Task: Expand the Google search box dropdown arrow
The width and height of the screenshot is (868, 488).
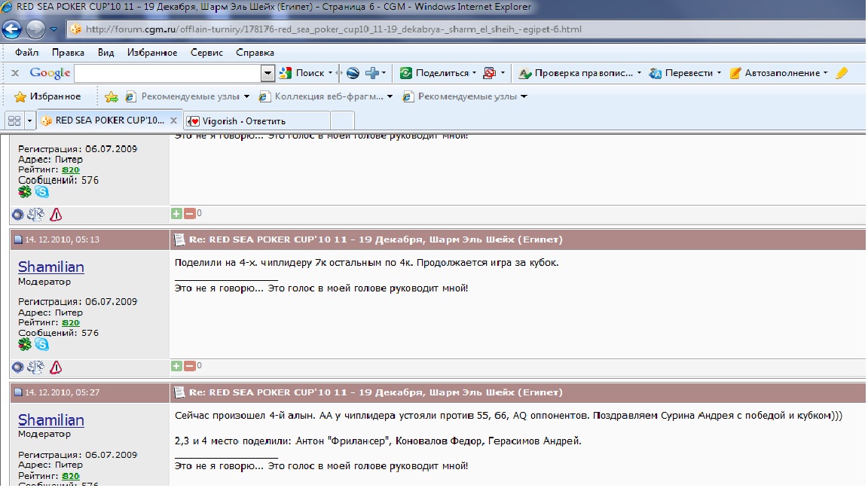Action: [x=267, y=73]
